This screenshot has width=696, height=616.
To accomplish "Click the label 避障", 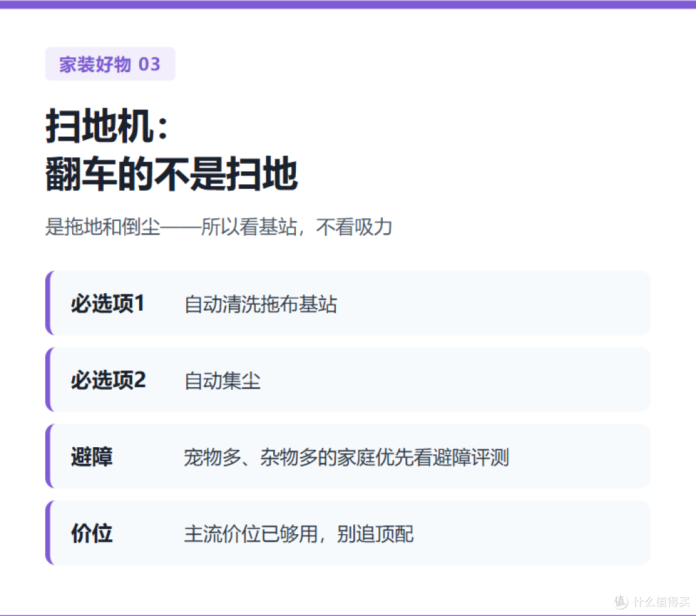I will pos(92,457).
